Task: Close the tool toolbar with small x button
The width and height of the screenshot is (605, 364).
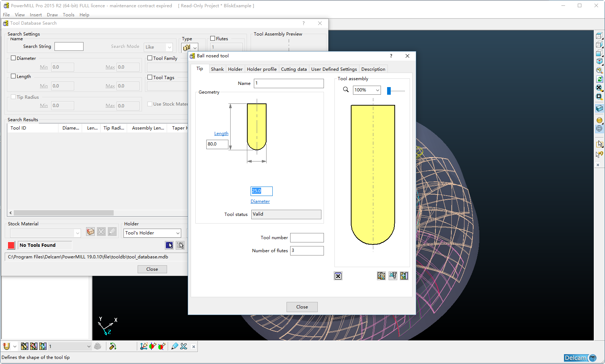Action: tap(194, 347)
